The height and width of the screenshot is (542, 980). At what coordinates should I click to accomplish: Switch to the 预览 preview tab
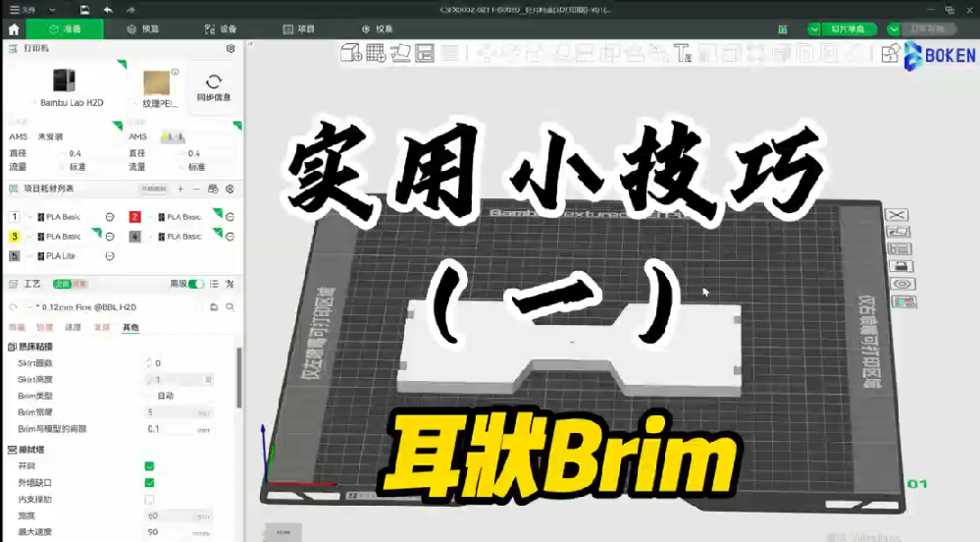[x=143, y=29]
